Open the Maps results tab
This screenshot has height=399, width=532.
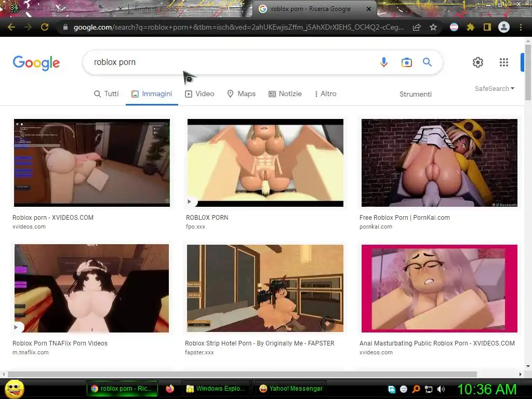point(241,94)
